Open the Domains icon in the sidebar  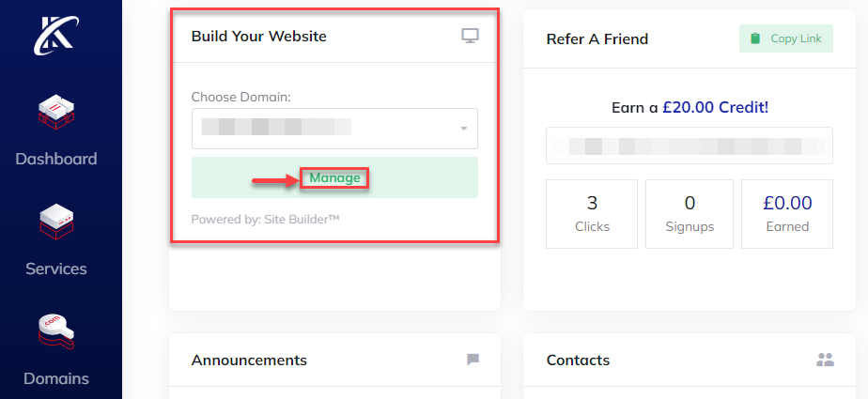coord(55,332)
